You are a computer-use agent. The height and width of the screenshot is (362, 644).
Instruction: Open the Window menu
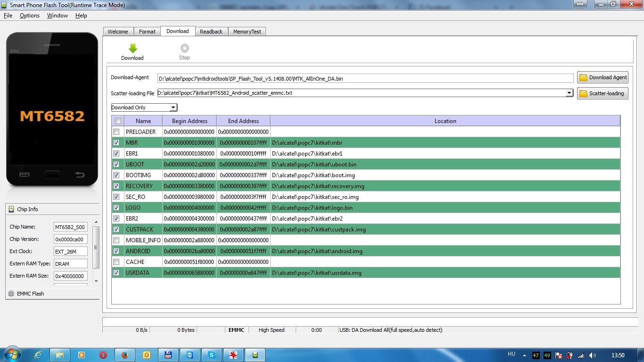click(58, 16)
